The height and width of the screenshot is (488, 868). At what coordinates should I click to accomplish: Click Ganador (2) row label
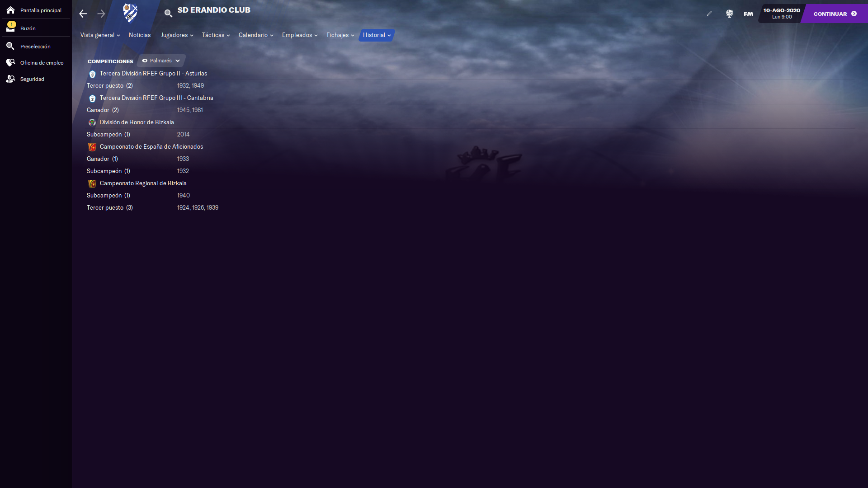103,110
